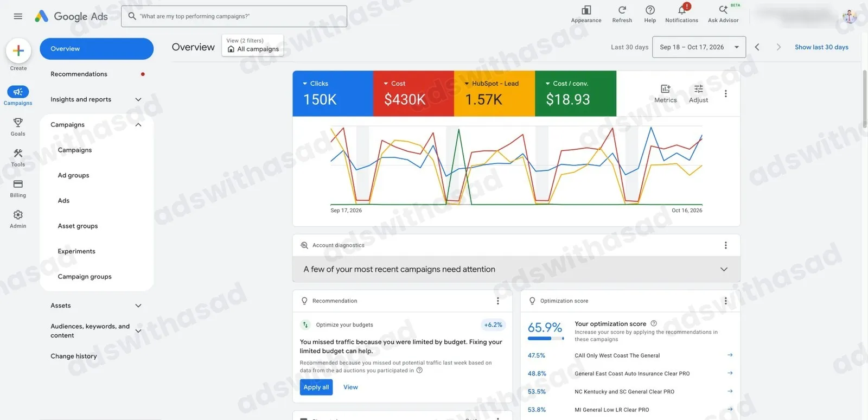Click the View recommendation link
Image resolution: width=868 pixels, height=420 pixels.
350,387
